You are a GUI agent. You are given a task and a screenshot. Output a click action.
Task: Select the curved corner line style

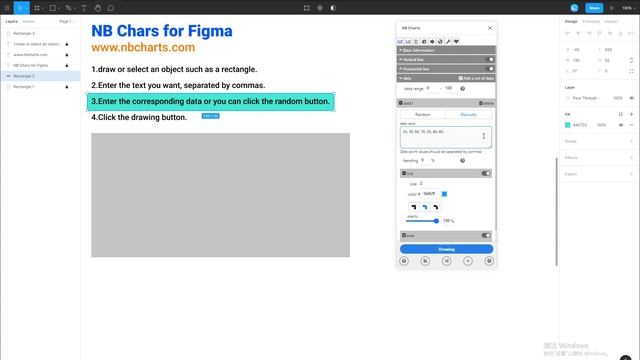point(436,207)
